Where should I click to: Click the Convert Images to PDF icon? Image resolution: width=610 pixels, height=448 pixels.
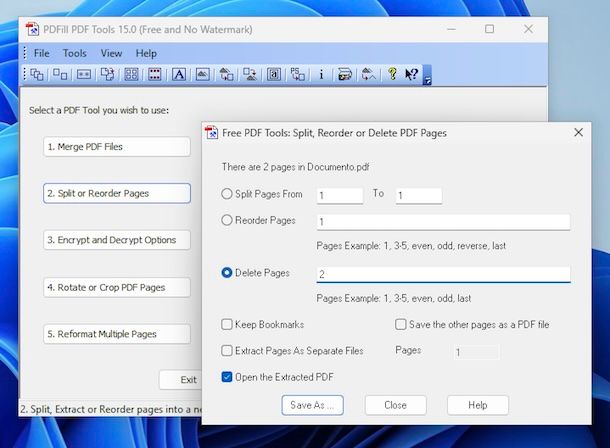coord(226,74)
